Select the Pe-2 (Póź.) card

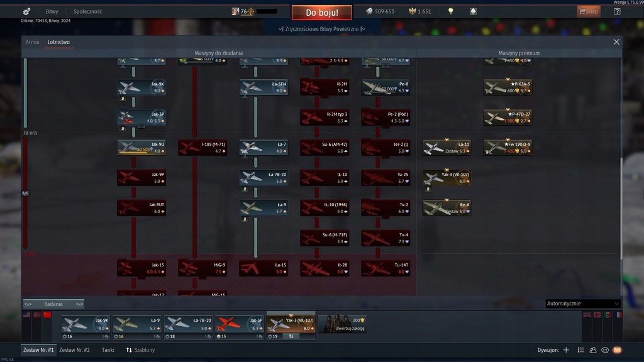(x=386, y=118)
